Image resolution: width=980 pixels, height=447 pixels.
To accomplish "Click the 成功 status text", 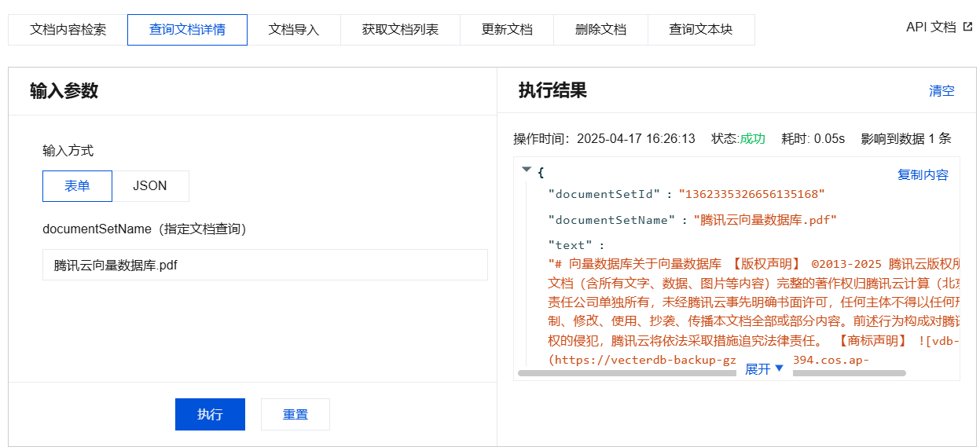I will point(752,138).
